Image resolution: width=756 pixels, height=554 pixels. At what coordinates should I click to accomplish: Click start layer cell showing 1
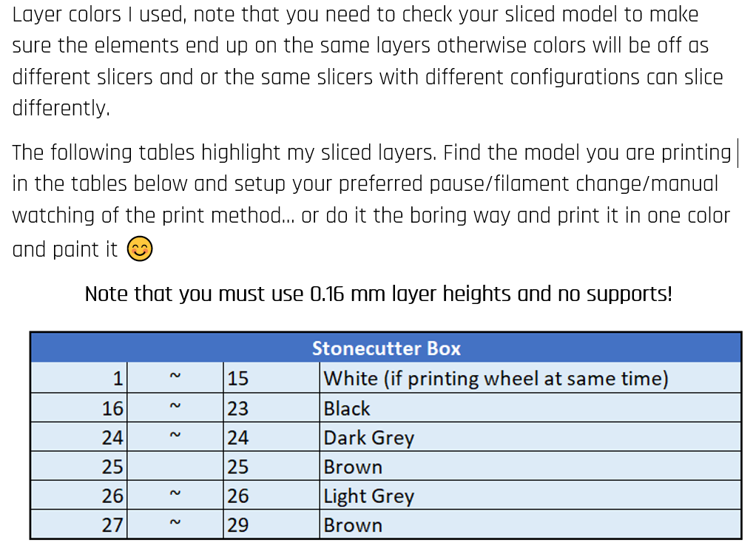click(x=78, y=378)
